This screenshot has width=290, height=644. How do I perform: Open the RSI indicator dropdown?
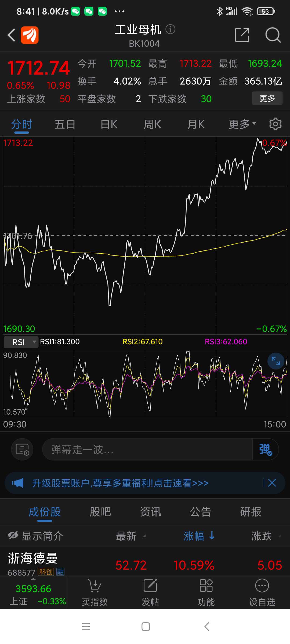pos(21,342)
